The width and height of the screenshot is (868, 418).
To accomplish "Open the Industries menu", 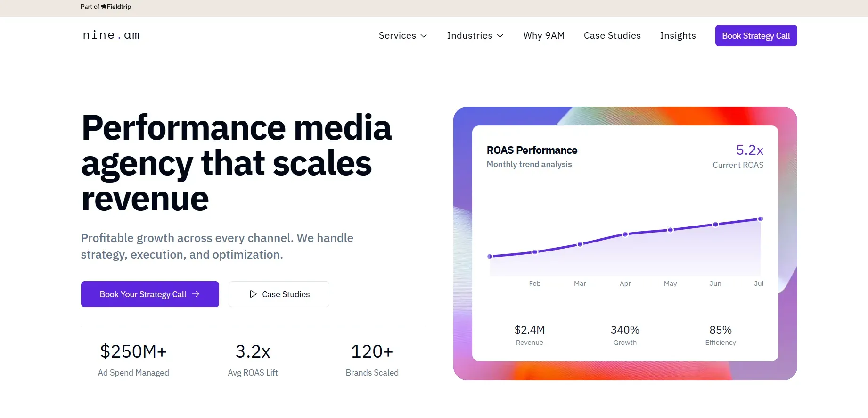I will (x=475, y=35).
